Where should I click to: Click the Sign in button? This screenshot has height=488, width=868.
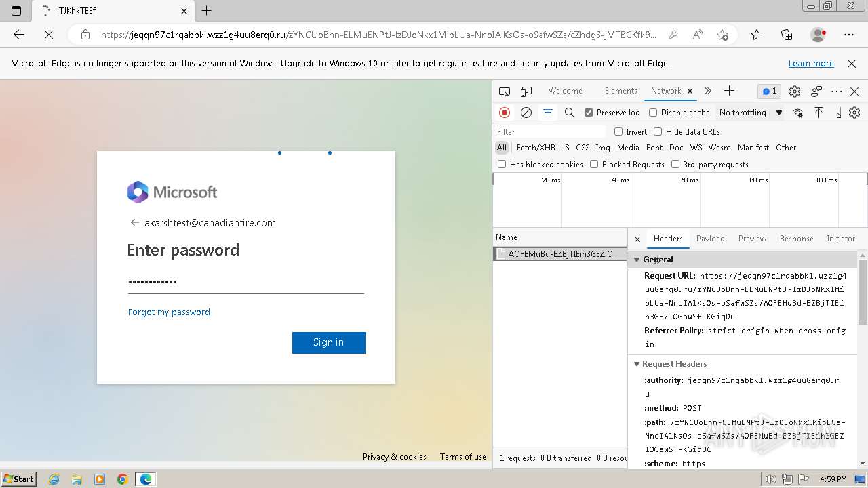(x=328, y=342)
